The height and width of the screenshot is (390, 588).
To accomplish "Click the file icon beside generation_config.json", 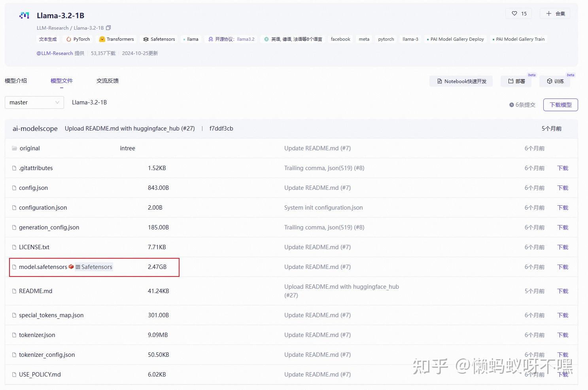I will [x=14, y=227].
